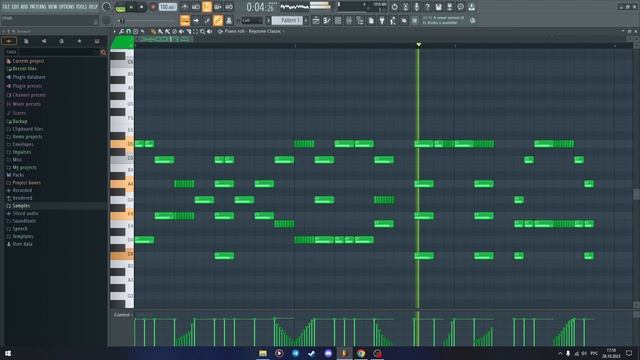
Task: Toggle Pattern/Song mode switch
Action: point(120,7)
